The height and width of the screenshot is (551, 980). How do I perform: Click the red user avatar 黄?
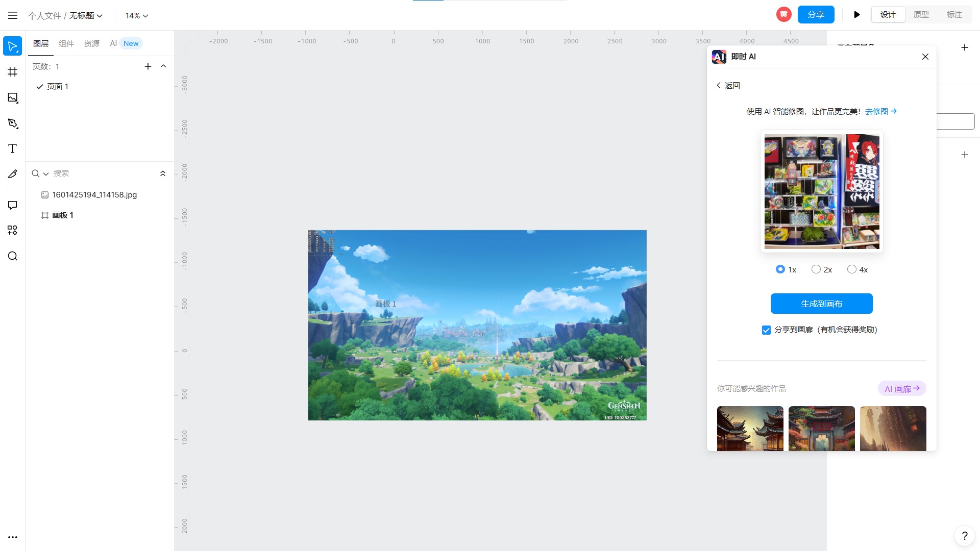[x=783, y=14]
